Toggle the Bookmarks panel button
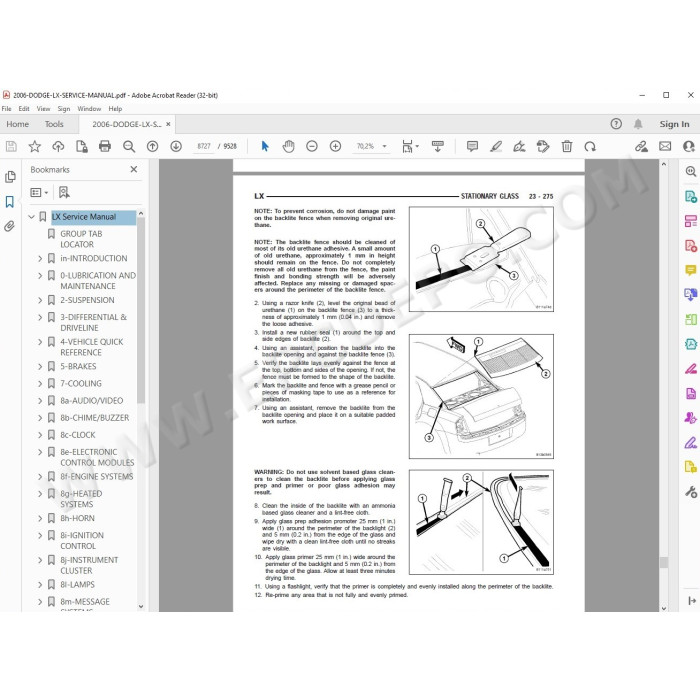Image resolution: width=700 pixels, height=700 pixels. (x=9, y=202)
